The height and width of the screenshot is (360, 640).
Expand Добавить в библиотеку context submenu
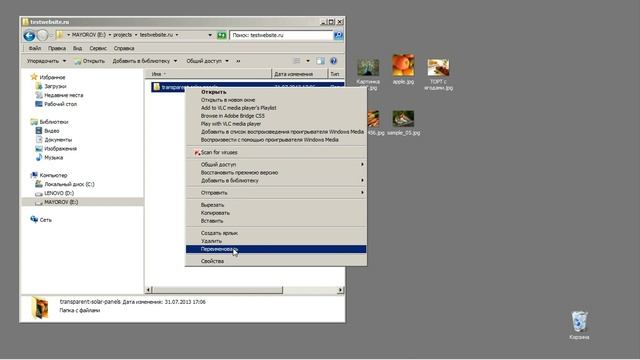276,180
